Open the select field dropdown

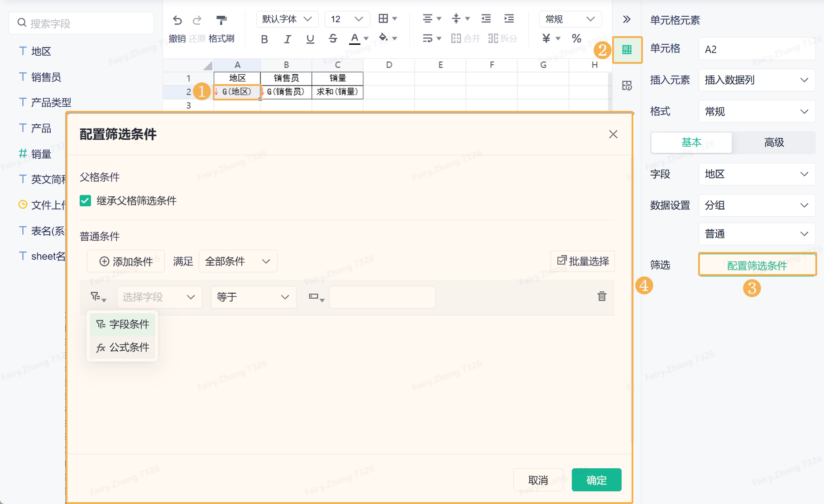[x=159, y=297]
